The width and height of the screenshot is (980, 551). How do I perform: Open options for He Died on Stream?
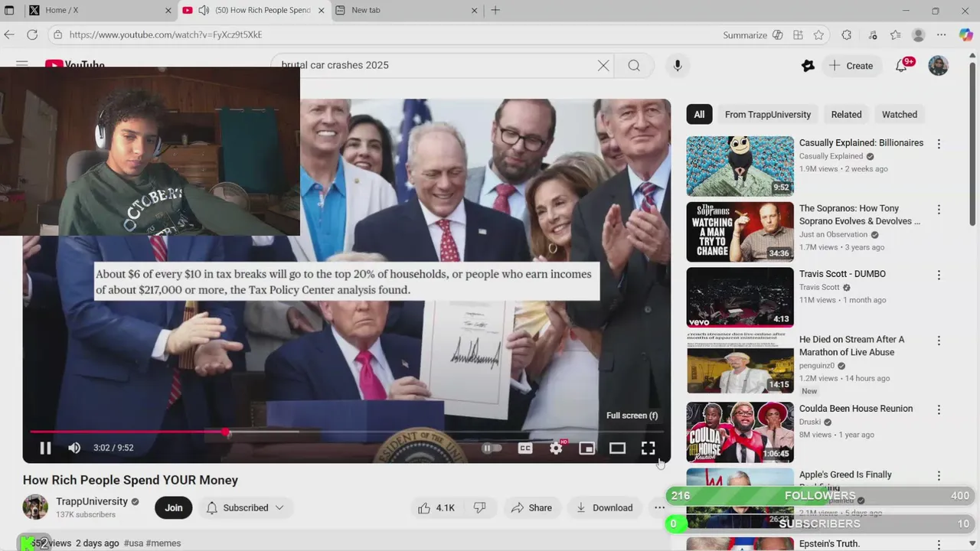(939, 341)
